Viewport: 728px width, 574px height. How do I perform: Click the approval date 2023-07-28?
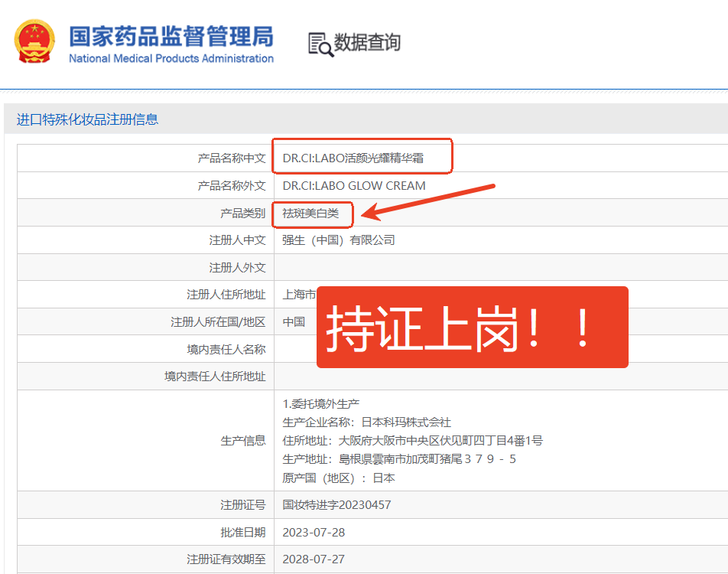(x=312, y=532)
